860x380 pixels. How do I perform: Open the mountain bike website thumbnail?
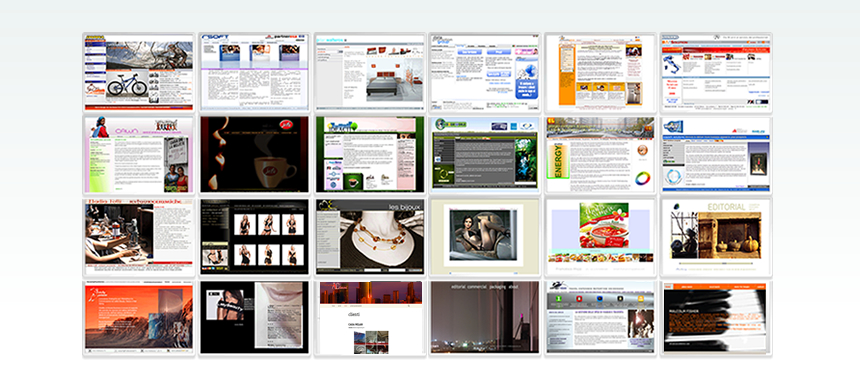pyautogui.click(x=139, y=72)
